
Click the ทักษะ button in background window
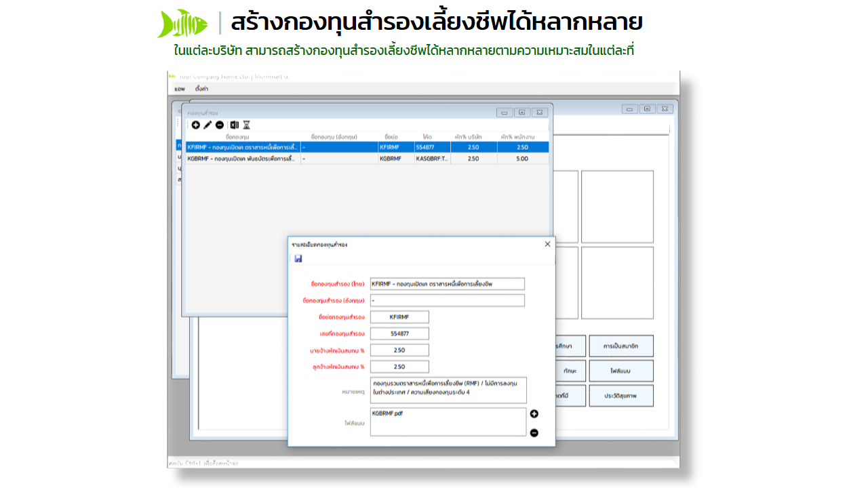point(570,371)
